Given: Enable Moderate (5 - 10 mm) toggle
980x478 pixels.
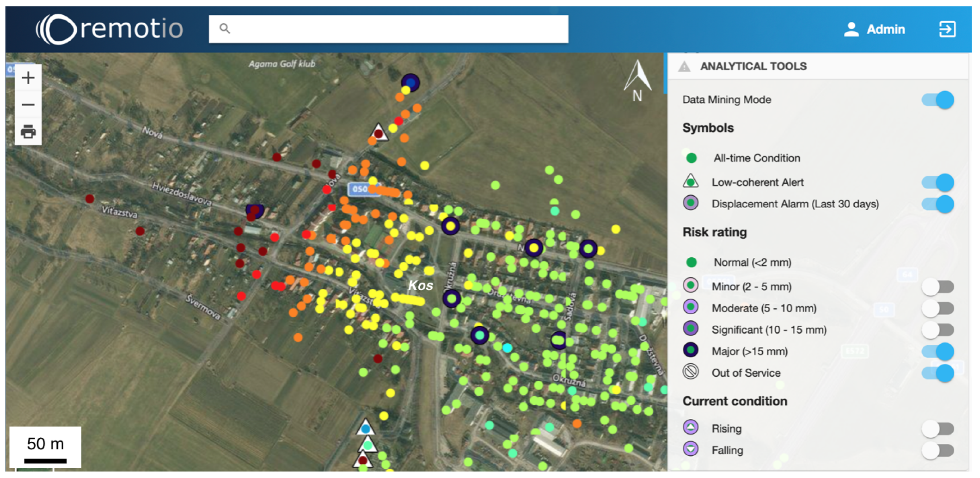Looking at the screenshot, I should [x=937, y=309].
